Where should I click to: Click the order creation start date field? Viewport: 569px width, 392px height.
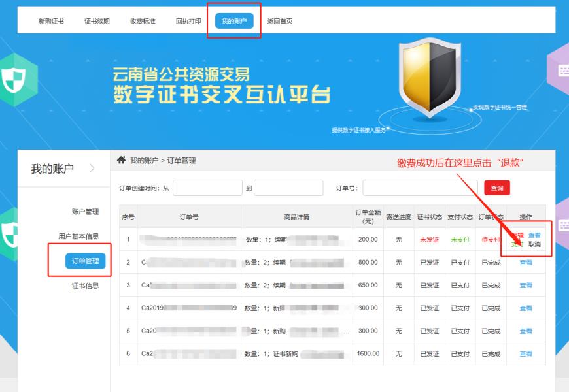208,188
